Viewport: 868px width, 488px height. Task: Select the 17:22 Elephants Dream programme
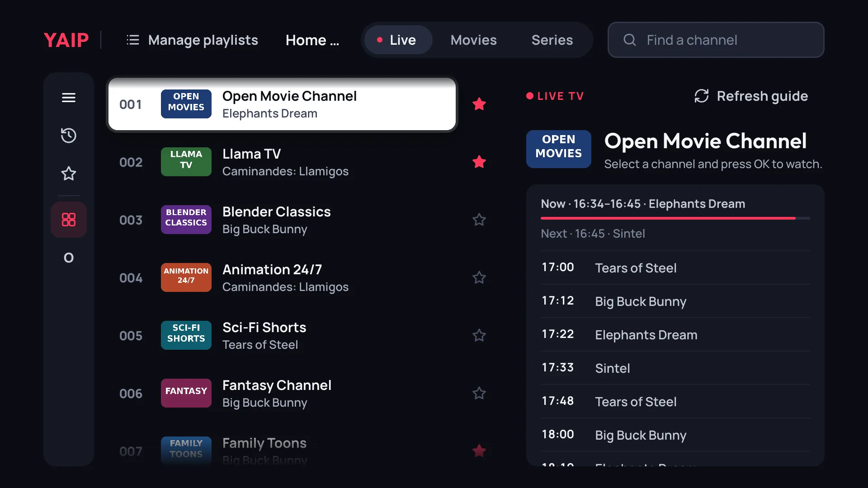point(675,334)
